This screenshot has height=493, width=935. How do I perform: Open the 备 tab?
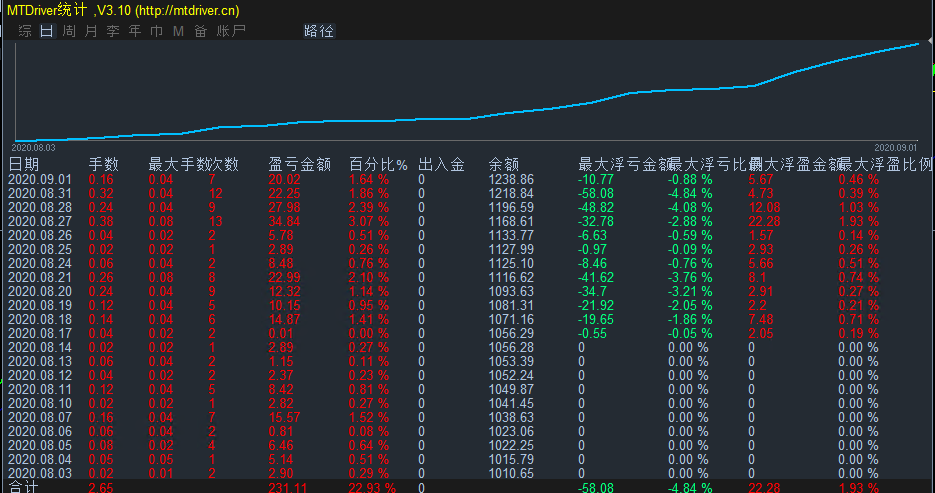point(200,31)
